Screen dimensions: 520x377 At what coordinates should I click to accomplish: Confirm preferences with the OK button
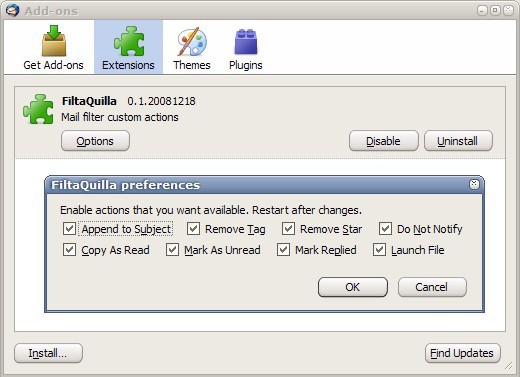coord(353,287)
